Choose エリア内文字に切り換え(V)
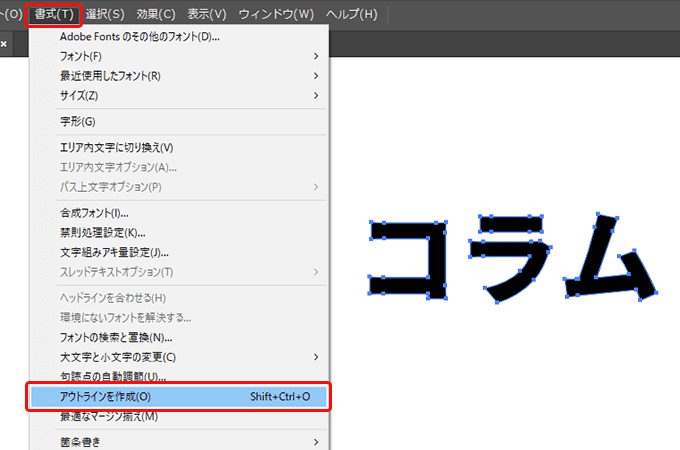Screen dimensions: 680x450 coord(178,148)
